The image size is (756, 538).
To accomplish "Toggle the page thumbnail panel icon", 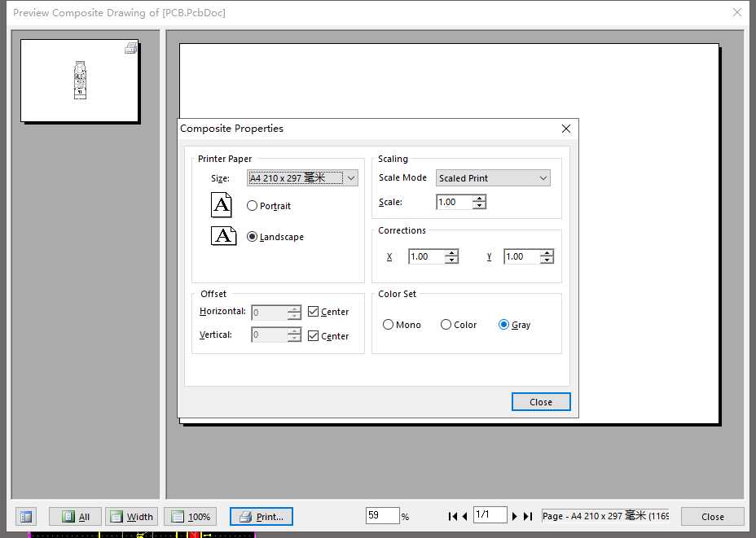I will point(26,517).
